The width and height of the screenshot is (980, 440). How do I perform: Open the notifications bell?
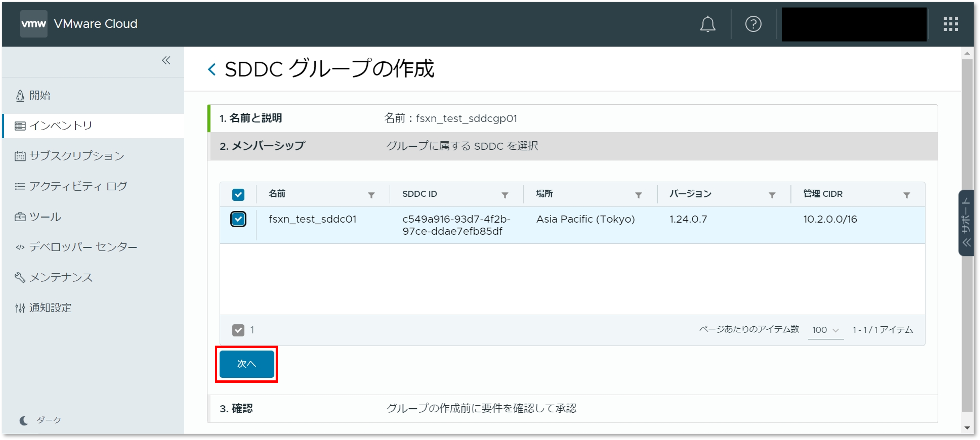point(707,24)
